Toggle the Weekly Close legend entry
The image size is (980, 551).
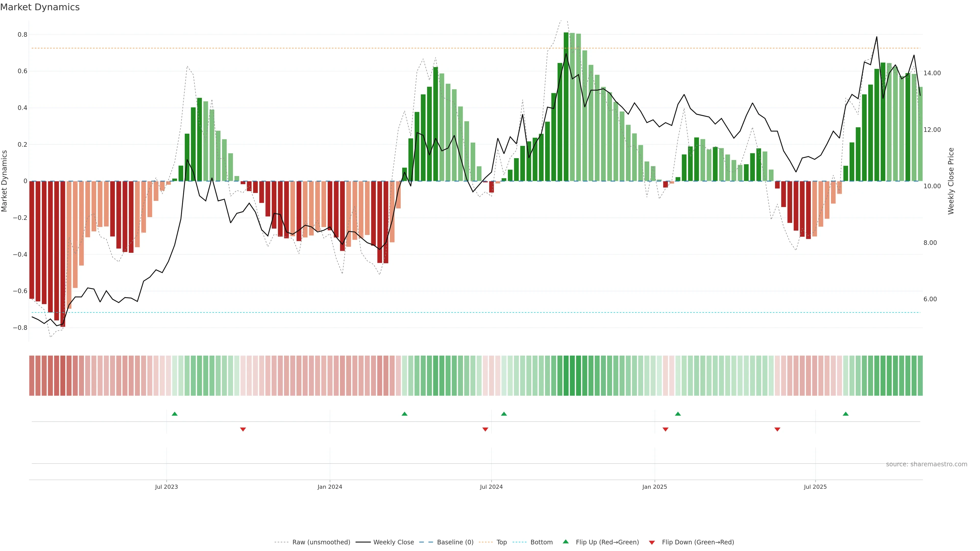point(393,542)
